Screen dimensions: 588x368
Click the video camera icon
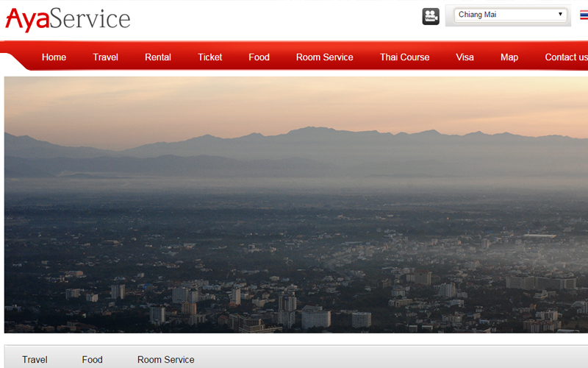[x=431, y=16]
